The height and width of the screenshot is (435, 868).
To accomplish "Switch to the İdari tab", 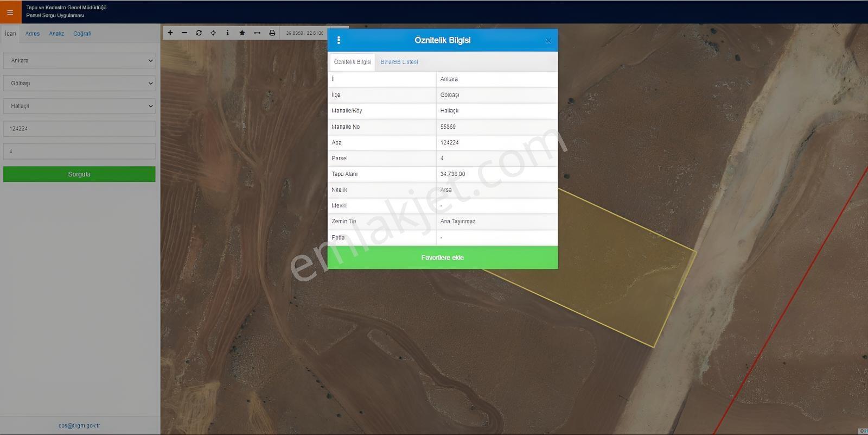I will pos(10,34).
